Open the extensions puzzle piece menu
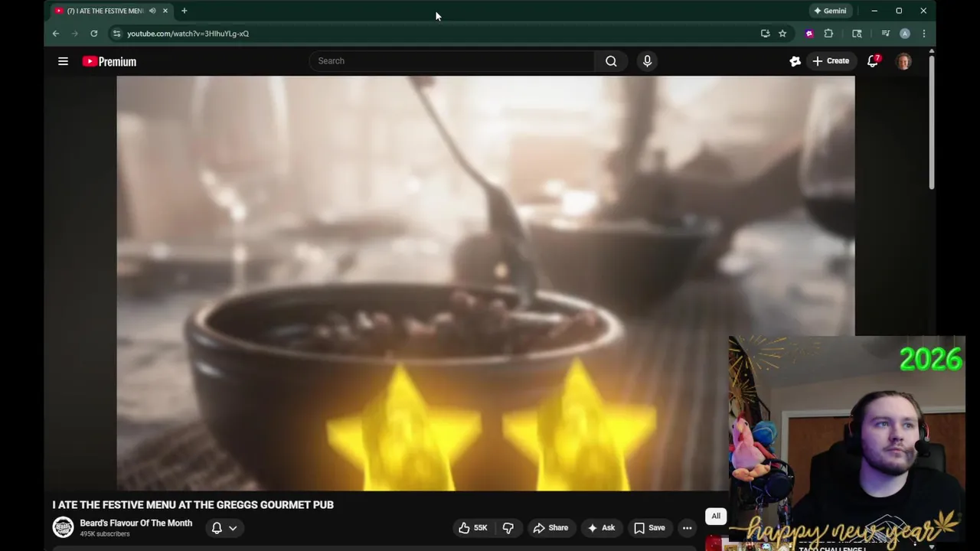 (828, 34)
